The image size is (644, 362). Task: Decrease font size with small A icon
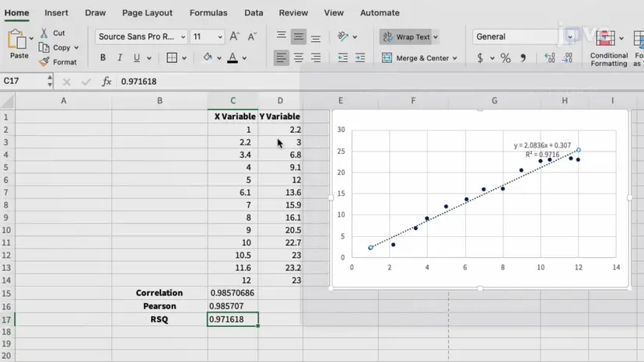(252, 37)
